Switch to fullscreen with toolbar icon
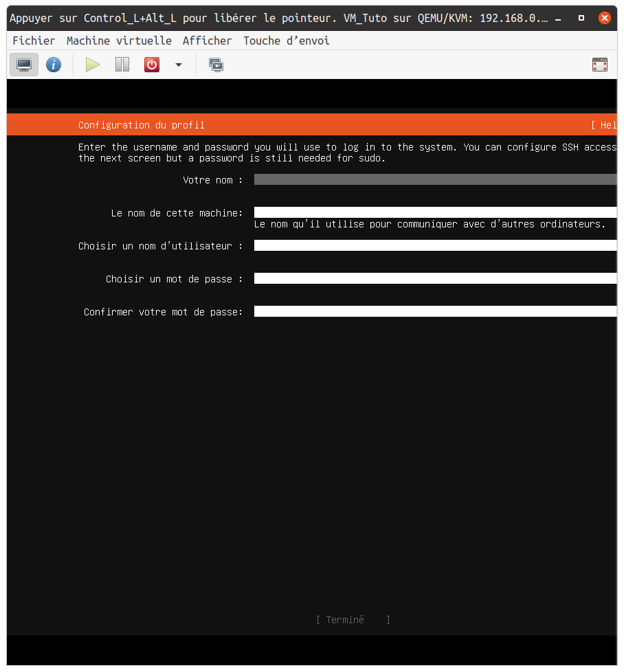 click(x=599, y=65)
